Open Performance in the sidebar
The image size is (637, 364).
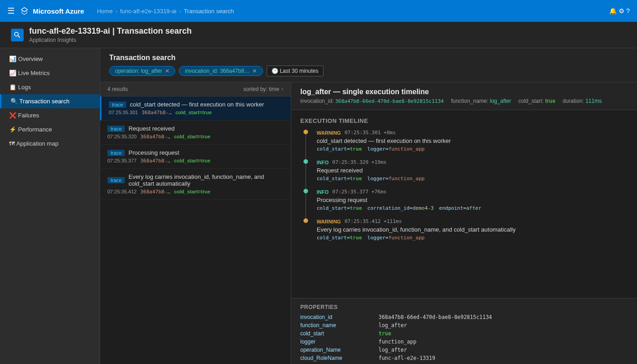pos(50,129)
